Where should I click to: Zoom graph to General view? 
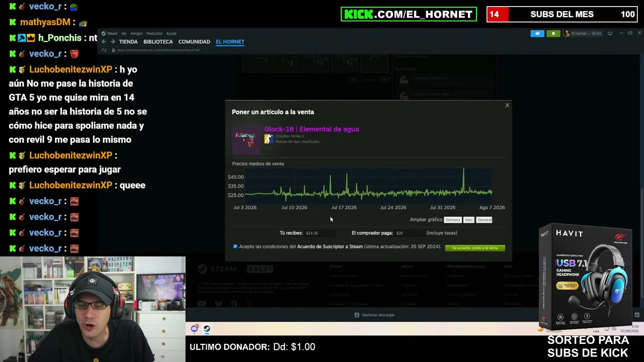tap(485, 220)
